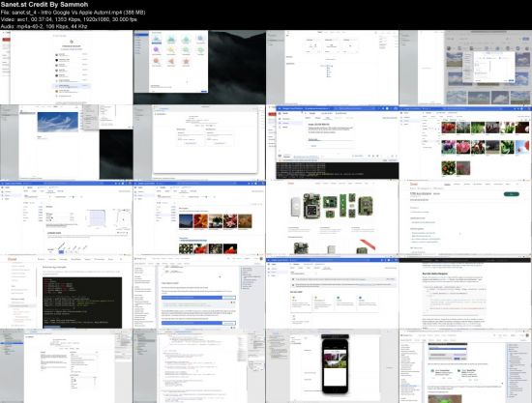This screenshot has height=403, width=532.
Task: Open the Coral docs frame with dark code block
Action: pyautogui.click(x=66, y=292)
